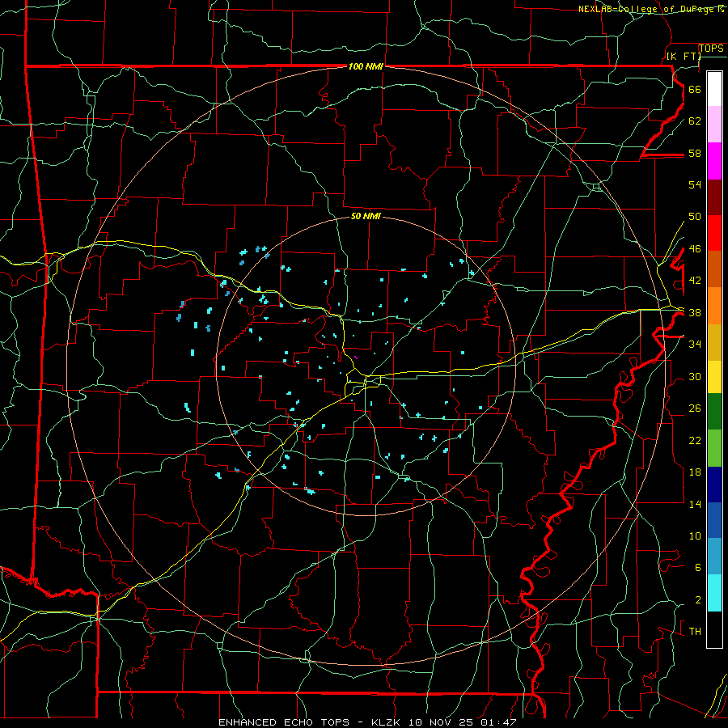
Task: Click the "34" legend value
Action: coord(695,345)
